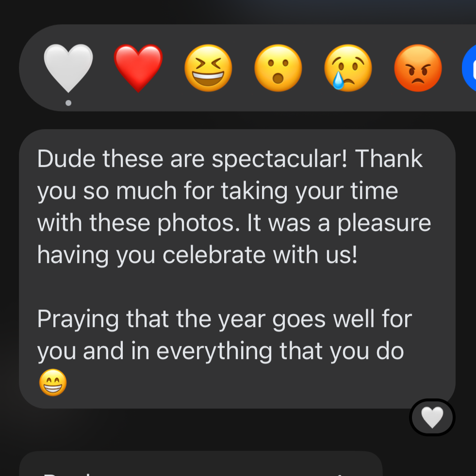This screenshot has width=476, height=476.
Task: Click the selected-reaction dot under white heart
Action: pyautogui.click(x=68, y=103)
